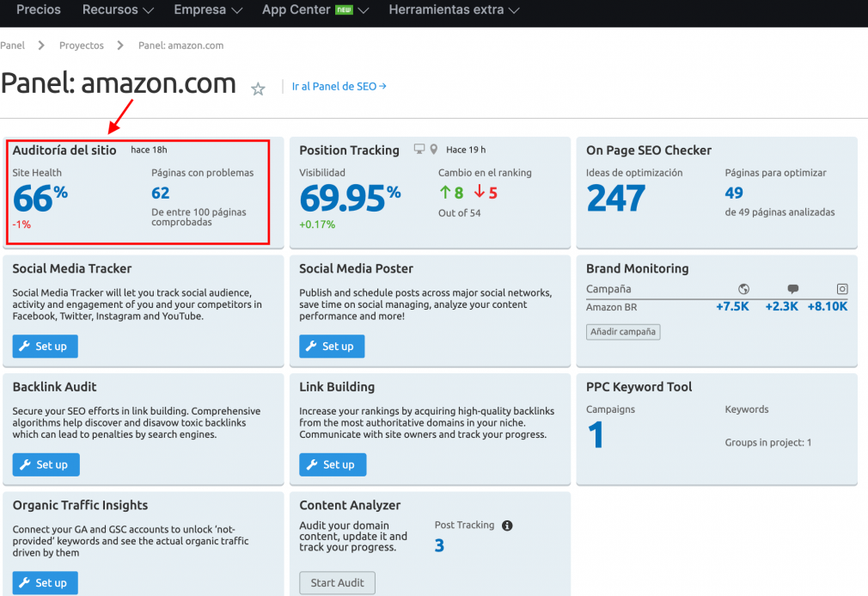
Task: Set up Backlink Audit
Action: [46, 464]
